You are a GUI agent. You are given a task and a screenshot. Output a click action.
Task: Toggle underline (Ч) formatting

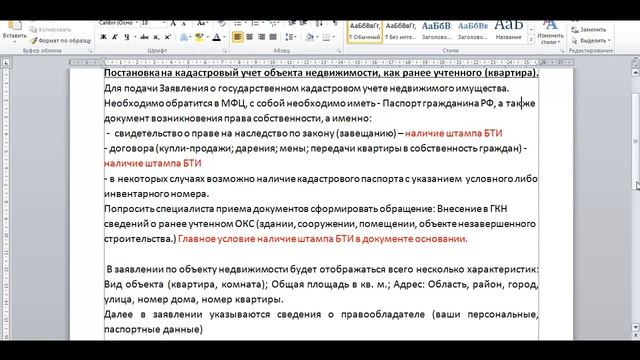tap(127, 37)
